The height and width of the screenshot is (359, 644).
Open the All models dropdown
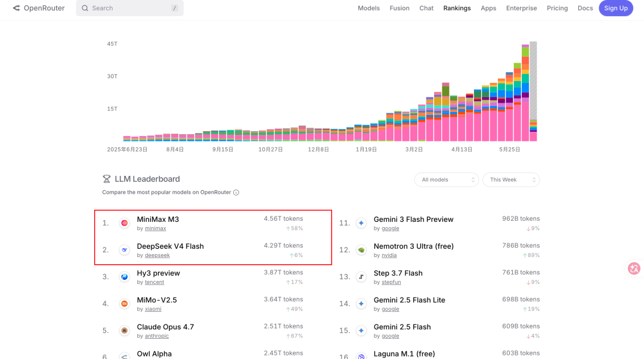point(447,179)
